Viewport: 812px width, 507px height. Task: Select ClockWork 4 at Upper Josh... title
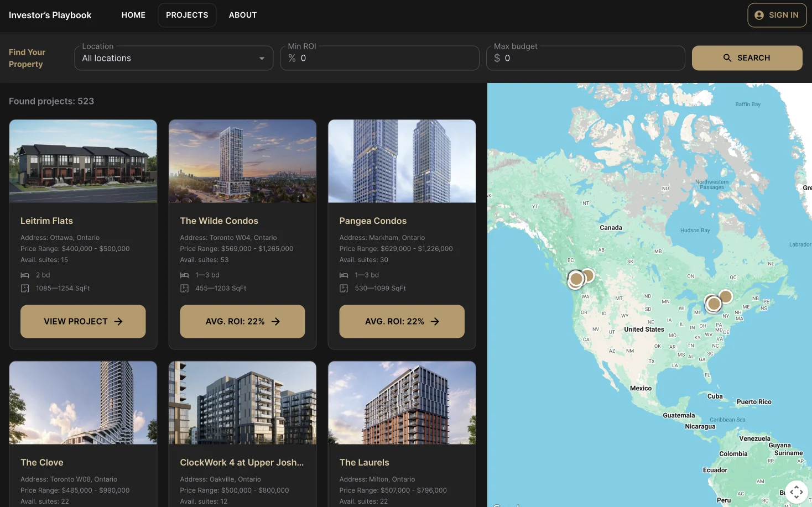242,462
